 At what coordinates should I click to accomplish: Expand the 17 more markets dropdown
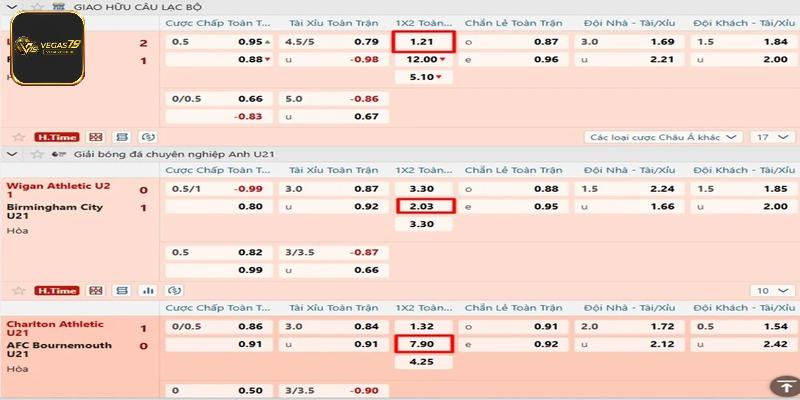tap(772, 137)
